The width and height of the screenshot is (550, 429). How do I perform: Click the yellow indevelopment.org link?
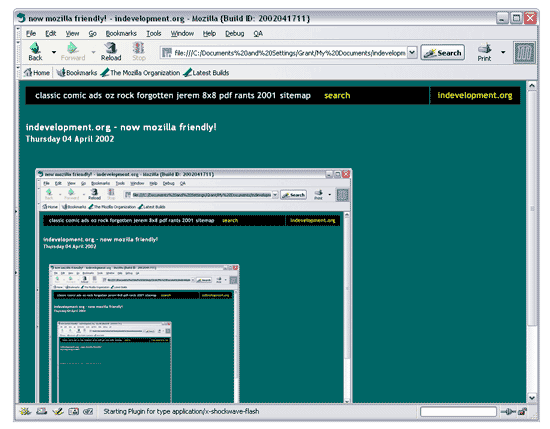click(x=475, y=95)
